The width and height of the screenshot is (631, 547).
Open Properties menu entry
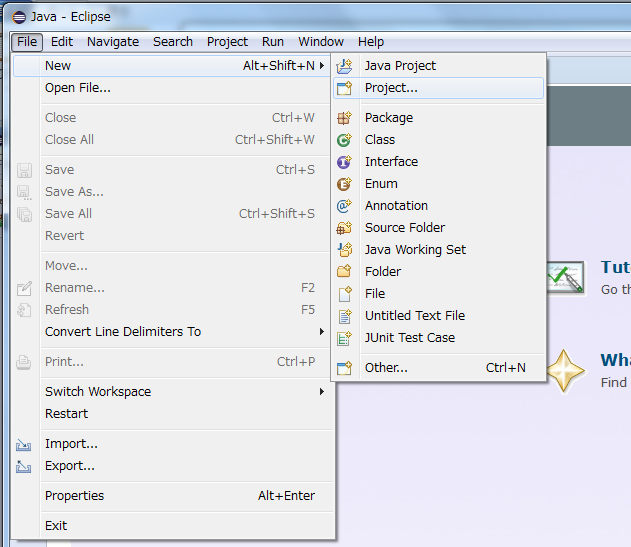pos(173,496)
